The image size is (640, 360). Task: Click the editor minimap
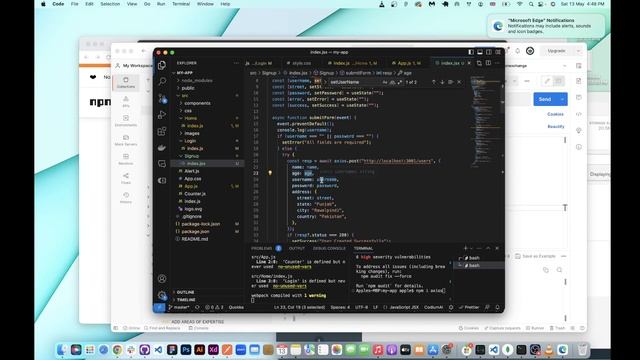pyautogui.click(x=486, y=122)
